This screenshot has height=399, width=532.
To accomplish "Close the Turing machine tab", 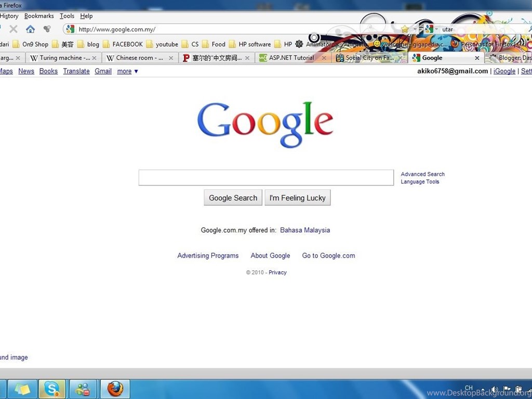I will tap(95, 58).
